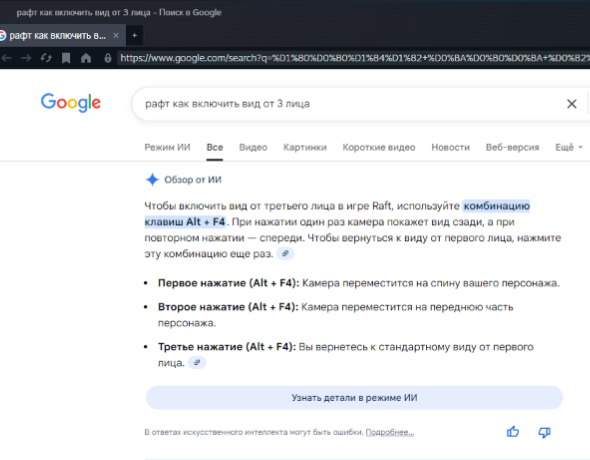Give thumbs up to AI overview

512,432
